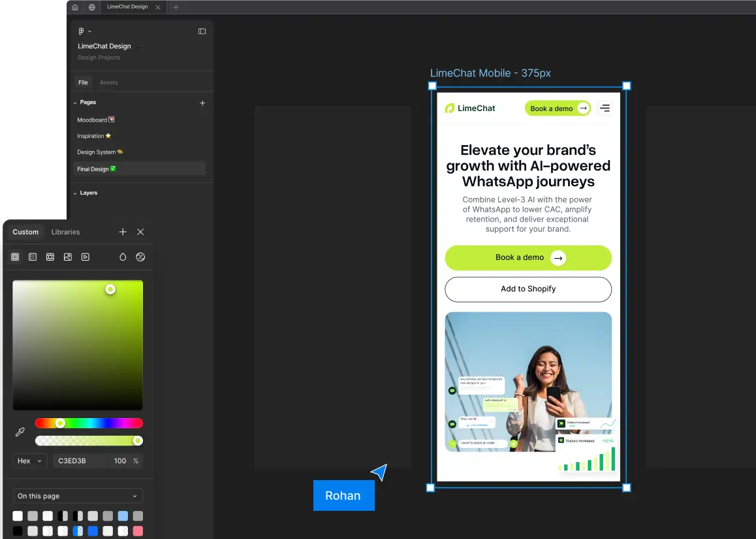Open the Design System page
The width and height of the screenshot is (756, 539).
[100, 152]
